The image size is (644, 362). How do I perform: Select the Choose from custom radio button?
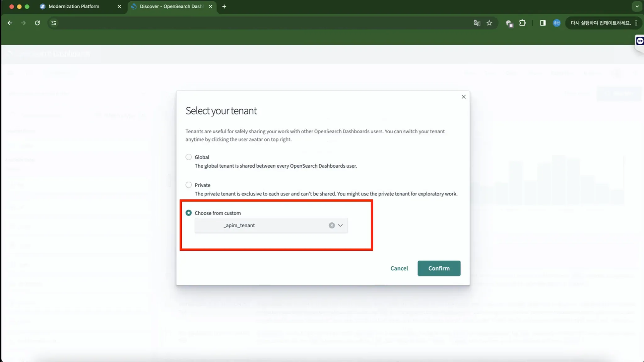[188, 213]
